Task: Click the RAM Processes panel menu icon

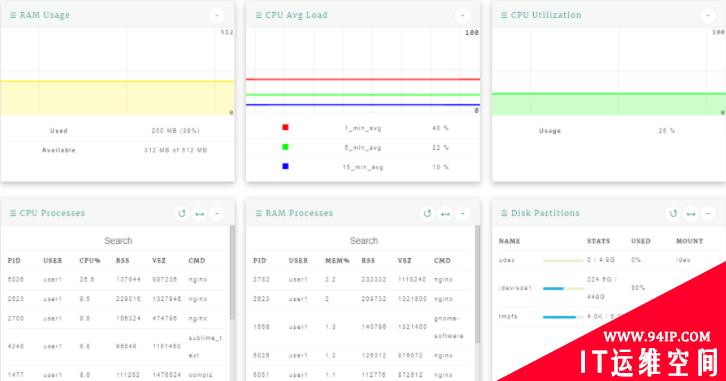Action: (258, 213)
